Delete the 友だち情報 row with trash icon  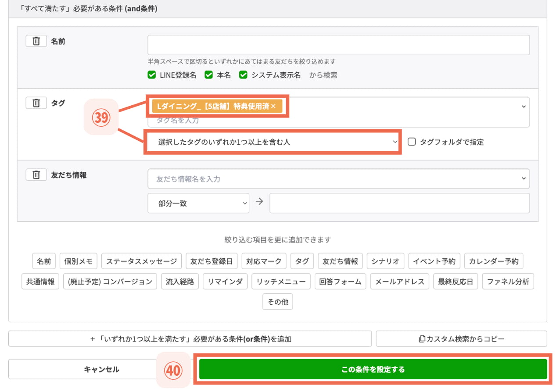pos(36,174)
